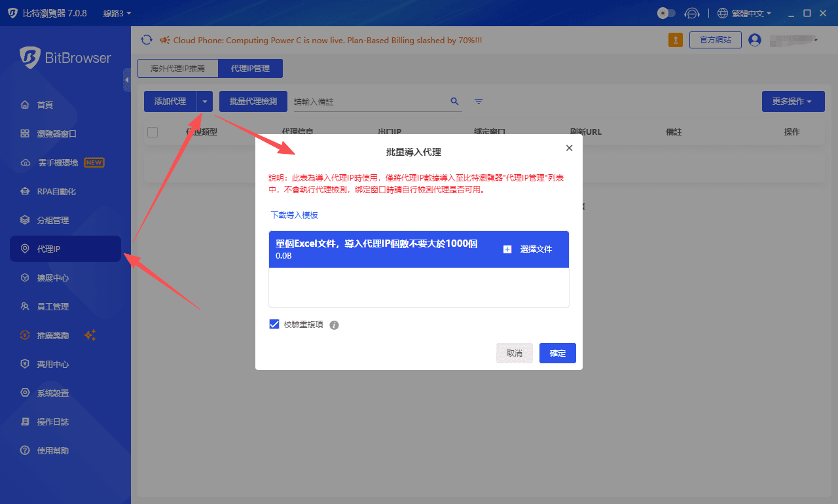Download the import template via 下載導入模板

(293, 214)
